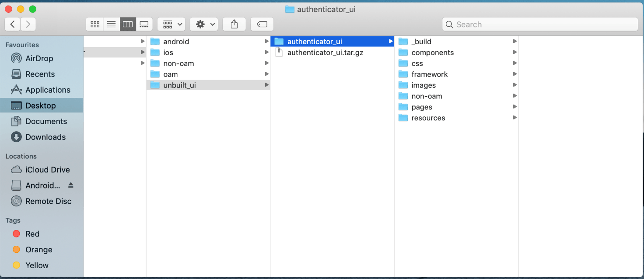
Task: Open the components folder
Action: point(456,52)
